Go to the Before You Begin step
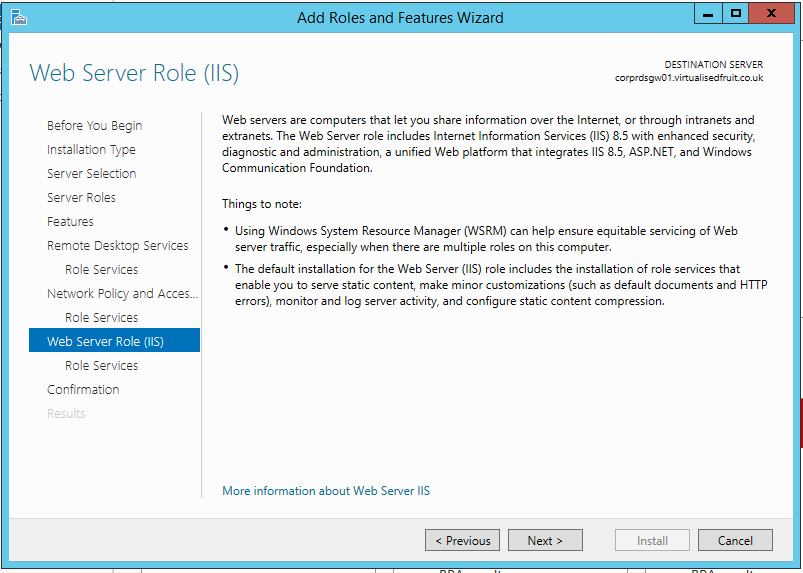 click(x=94, y=125)
